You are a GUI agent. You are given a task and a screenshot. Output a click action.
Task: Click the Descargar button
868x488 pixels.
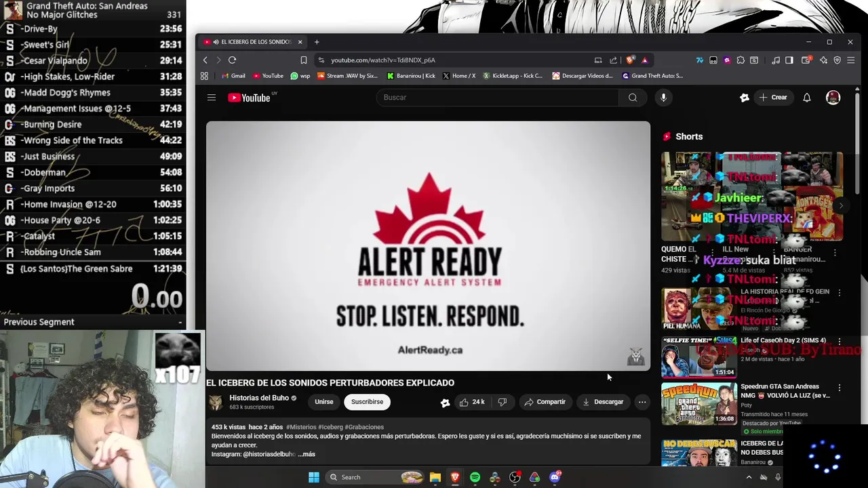click(x=603, y=402)
